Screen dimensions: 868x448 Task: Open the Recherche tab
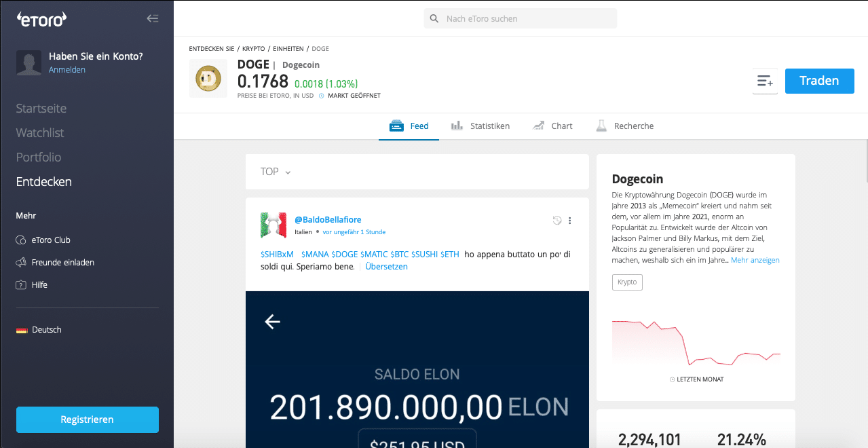(625, 126)
